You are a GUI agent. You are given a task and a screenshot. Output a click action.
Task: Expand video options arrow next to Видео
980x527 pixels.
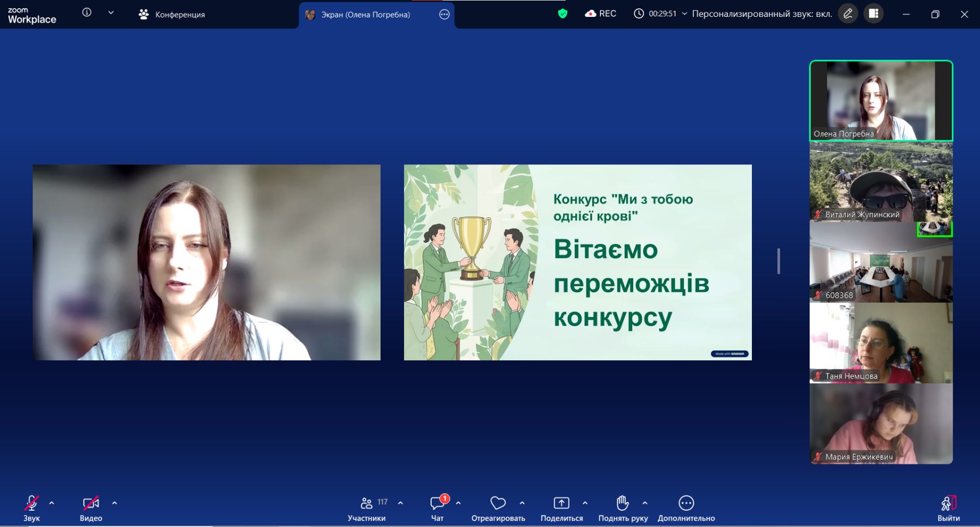[x=114, y=503]
